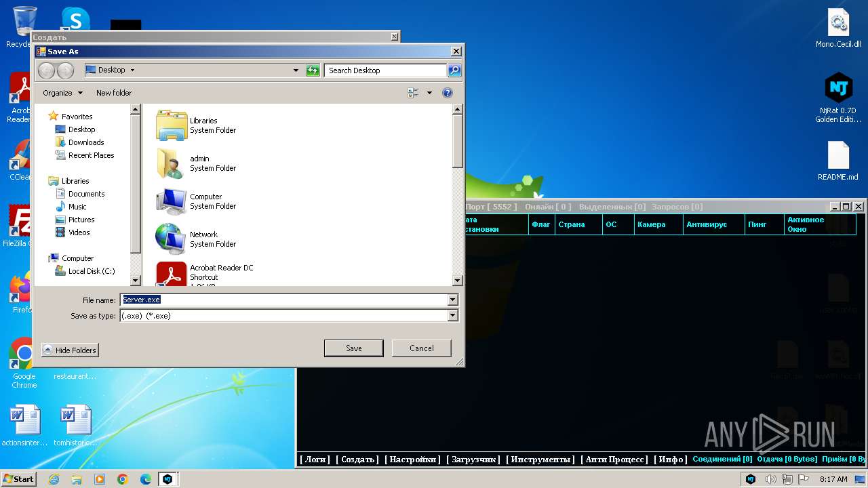The height and width of the screenshot is (488, 868).
Task: Open the Создать menu in NjRat
Action: point(357,460)
